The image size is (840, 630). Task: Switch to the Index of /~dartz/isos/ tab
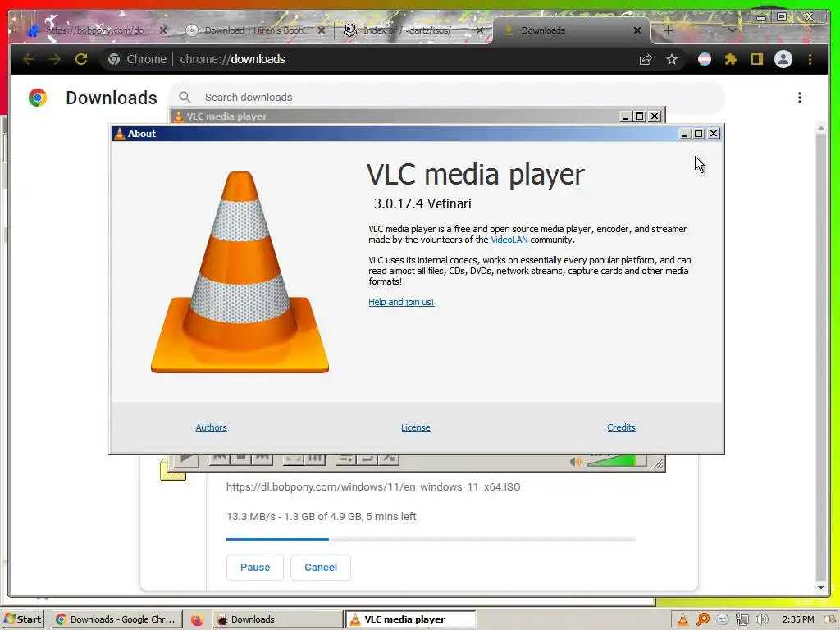click(x=407, y=30)
